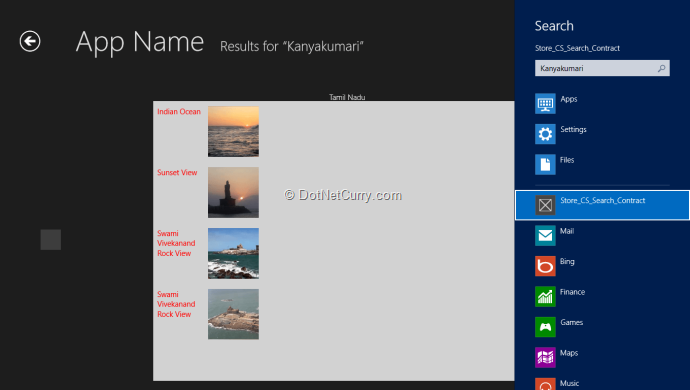690x390 pixels.
Task: Click inside the Kanyakumari search text field
Action: [x=595, y=68]
